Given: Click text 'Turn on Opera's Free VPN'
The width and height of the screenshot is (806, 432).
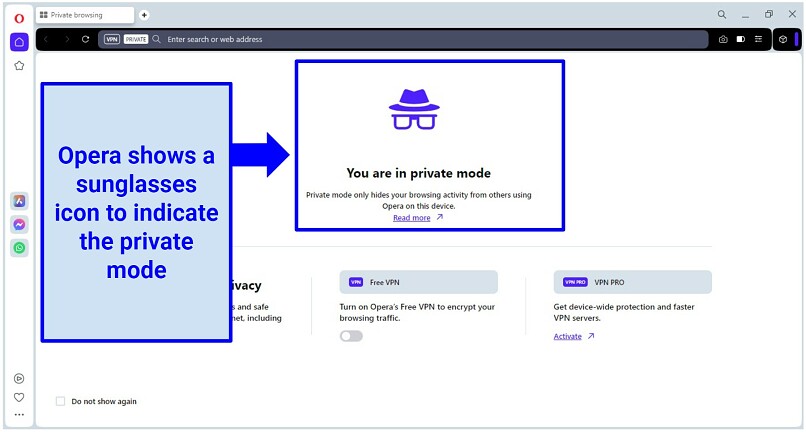Looking at the screenshot, I should point(387,307).
